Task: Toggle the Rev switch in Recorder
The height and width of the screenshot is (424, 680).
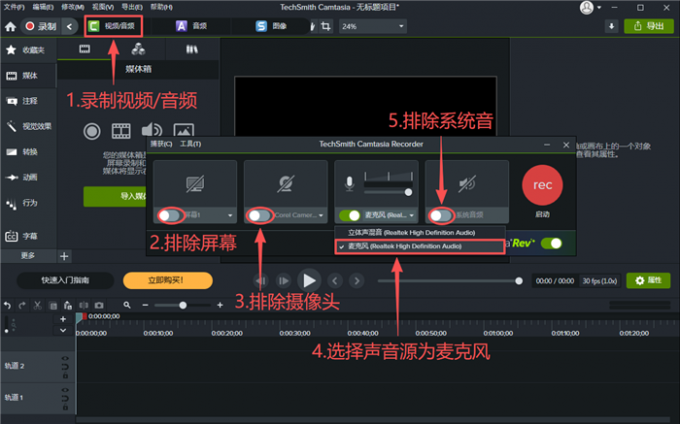Action: tap(552, 244)
